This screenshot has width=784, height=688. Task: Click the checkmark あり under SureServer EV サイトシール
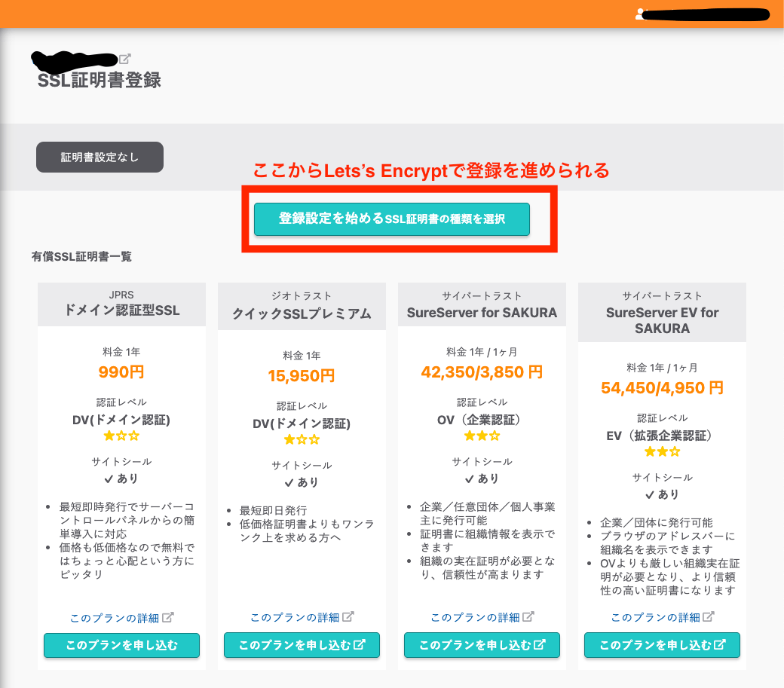coord(662,494)
